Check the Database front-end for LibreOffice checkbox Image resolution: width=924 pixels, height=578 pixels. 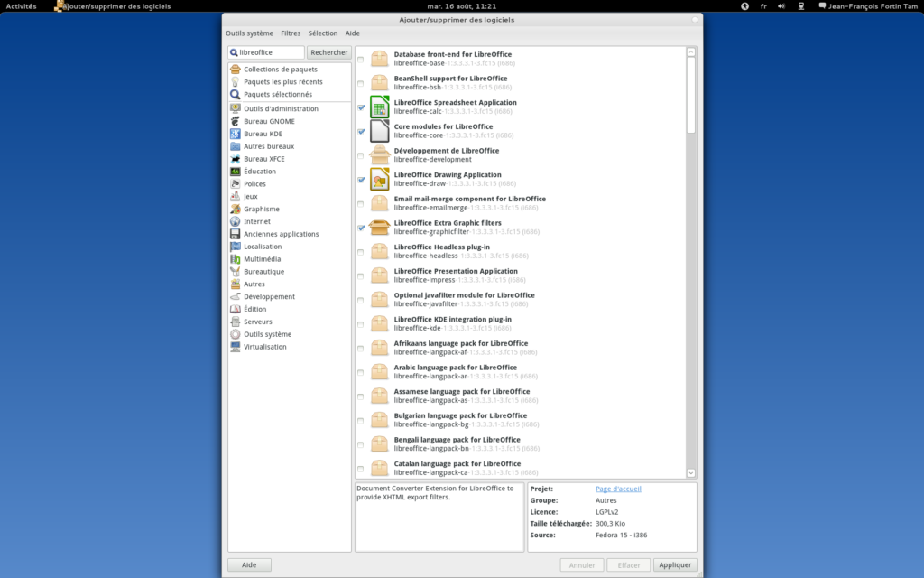point(361,59)
